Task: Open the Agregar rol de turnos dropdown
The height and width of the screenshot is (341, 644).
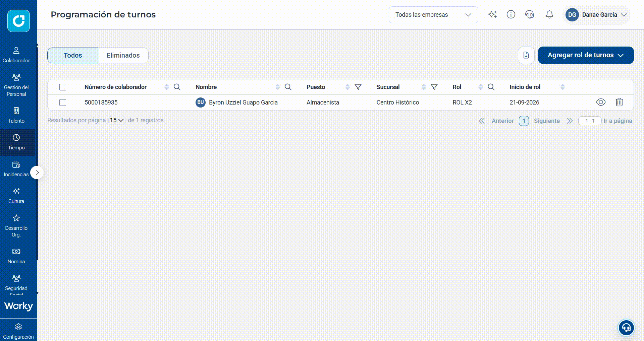Action: click(586, 55)
